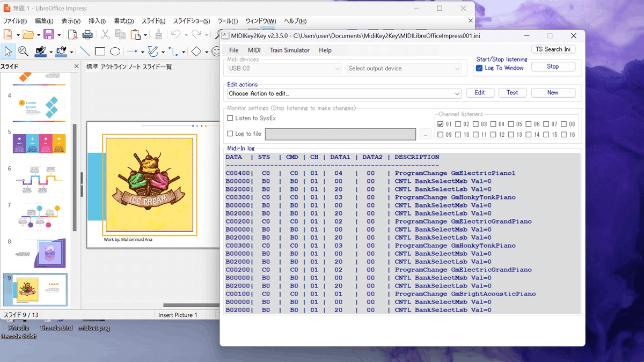Image resolution: width=644 pixels, height=362 pixels.
Task: Select slide 5 thumbnail in slide panel
Action: click(39, 144)
